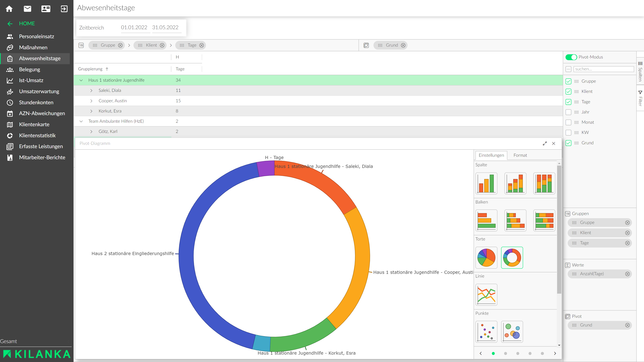Toggle the Pivot-Modus switch off
Viewport: 644px width, 362px height.
pos(571,57)
